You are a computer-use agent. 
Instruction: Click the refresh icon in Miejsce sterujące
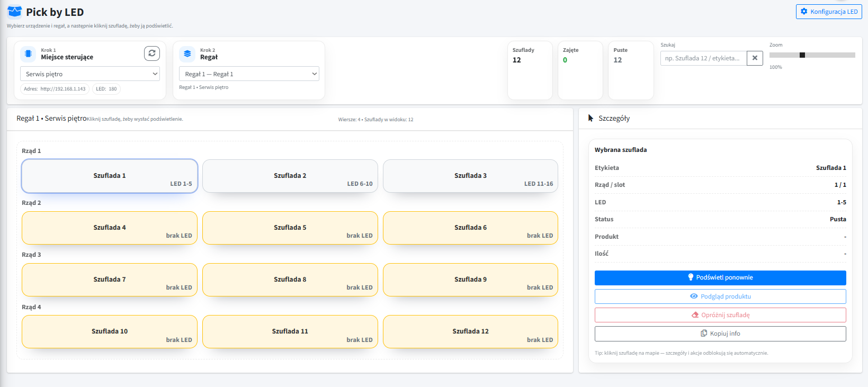(x=152, y=53)
